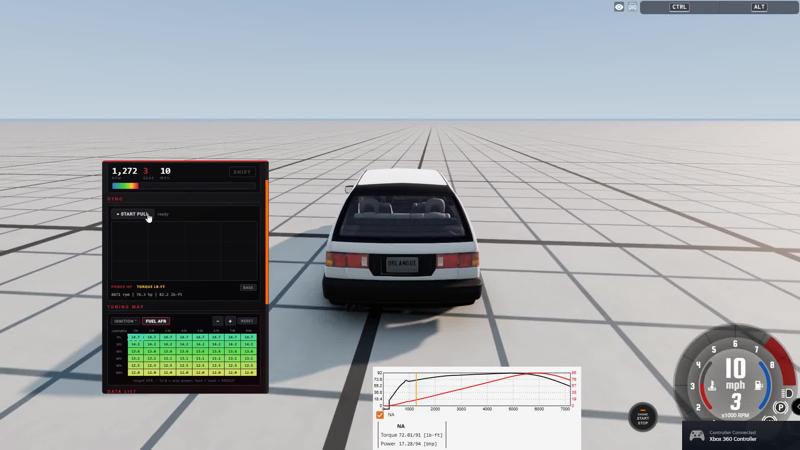Click the RESET button in tuning map
The image size is (800, 450).
pos(247,321)
